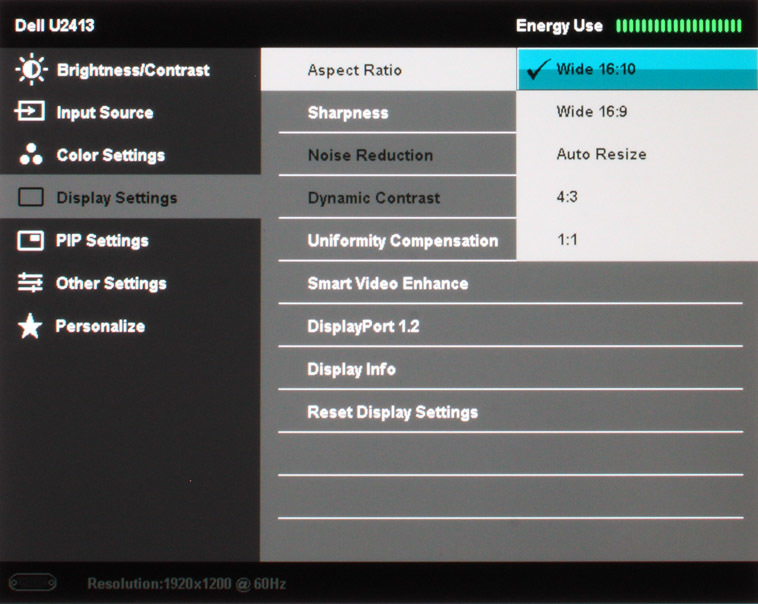Choose Reset Display Settings
Screen dimensions: 758x604
point(510,412)
